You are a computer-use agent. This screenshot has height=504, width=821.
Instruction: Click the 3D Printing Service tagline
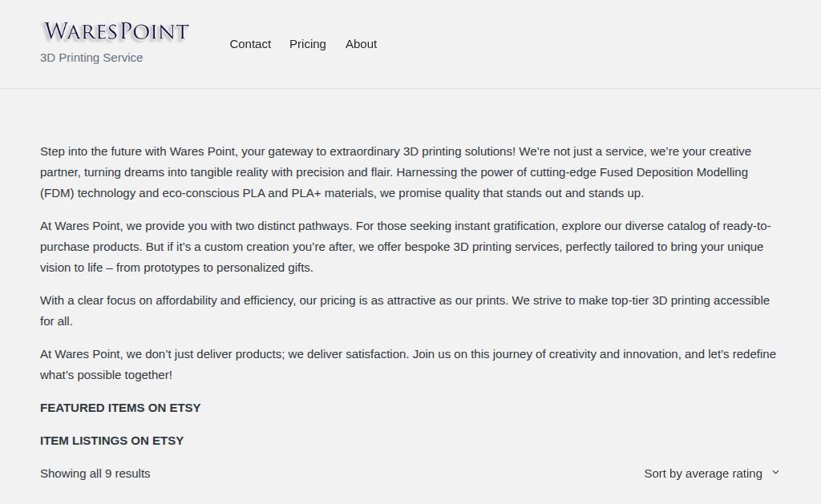click(x=91, y=58)
